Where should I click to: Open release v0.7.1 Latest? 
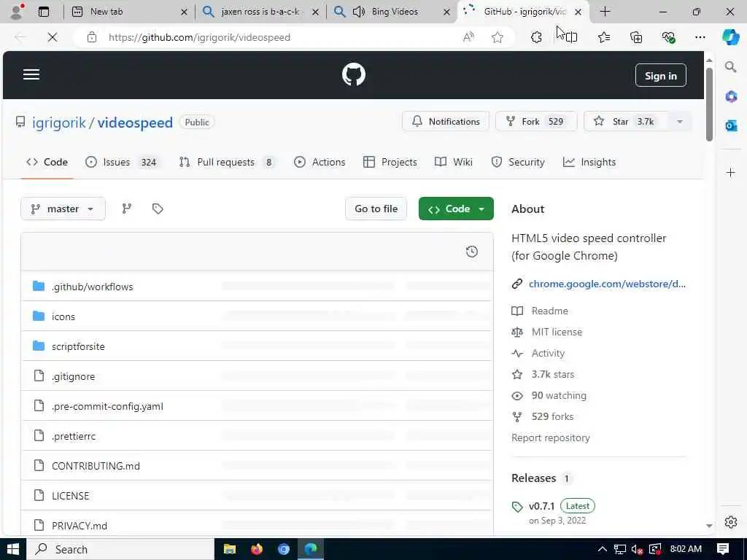pos(562,506)
